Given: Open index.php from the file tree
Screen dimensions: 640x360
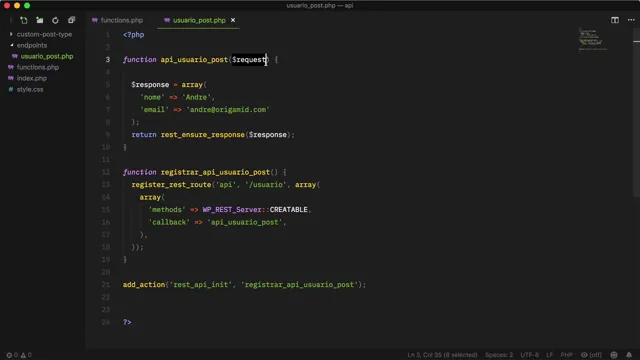Looking at the screenshot, I should (x=31, y=78).
